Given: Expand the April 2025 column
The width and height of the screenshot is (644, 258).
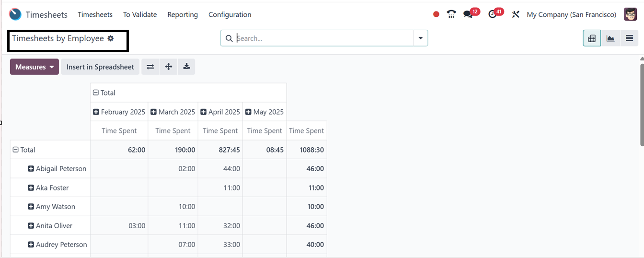Looking at the screenshot, I should coord(203,112).
